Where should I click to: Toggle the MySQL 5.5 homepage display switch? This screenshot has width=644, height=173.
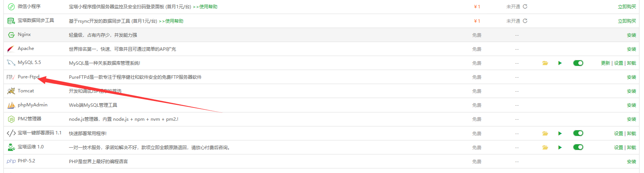click(x=578, y=63)
